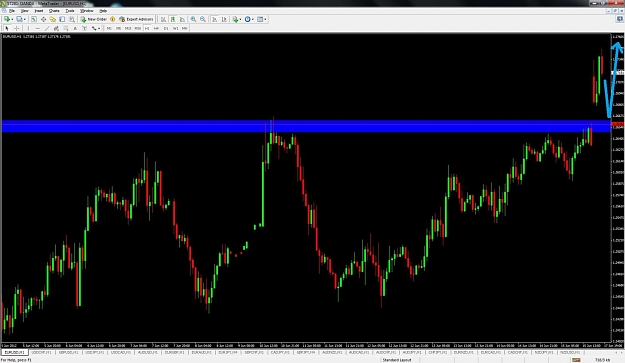Select the Crosshair tool
Image resolution: width=625 pixels, height=363 pixels.
tap(16, 28)
